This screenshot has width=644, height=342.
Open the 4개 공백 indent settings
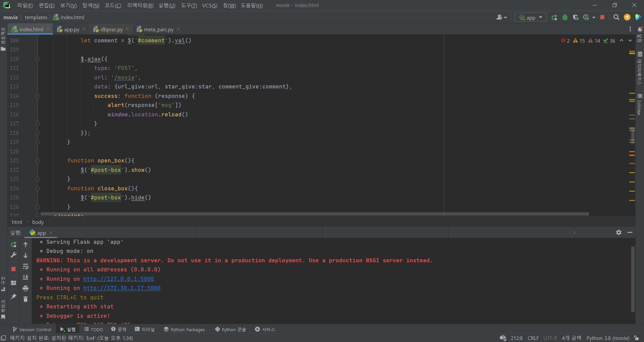pos(571,338)
